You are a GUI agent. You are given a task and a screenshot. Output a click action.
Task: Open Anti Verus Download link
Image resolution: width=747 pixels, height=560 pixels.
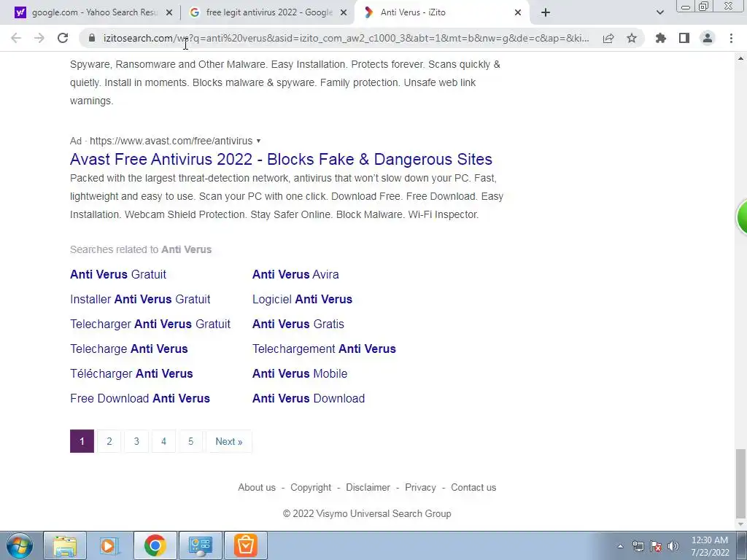pyautogui.click(x=309, y=398)
